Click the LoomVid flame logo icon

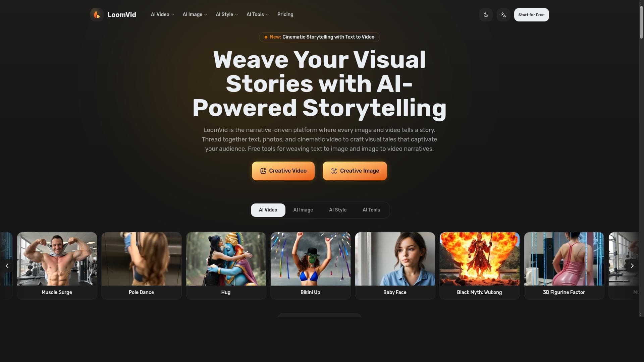tap(97, 15)
